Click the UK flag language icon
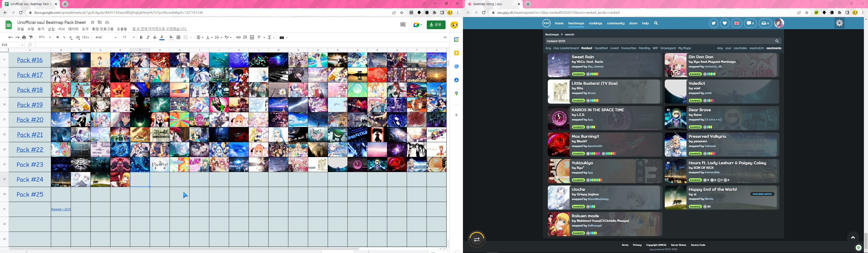Screen dimensions: 868x253 coord(737,23)
